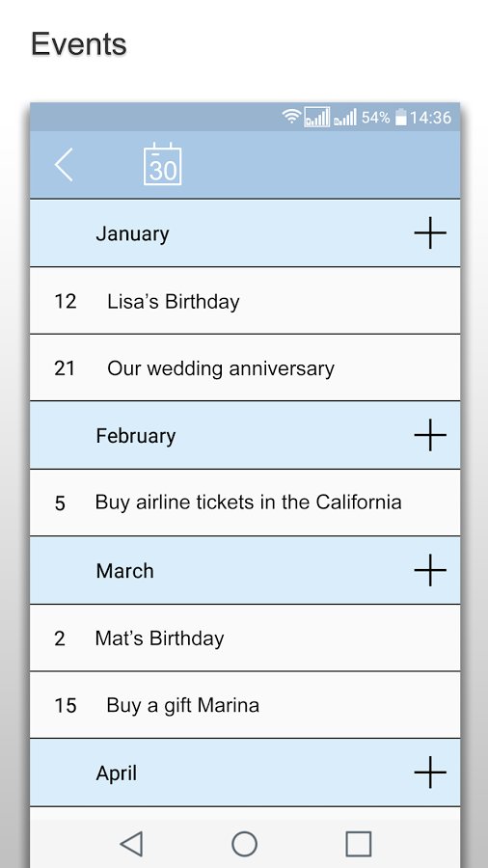Open Lisa's Birthday event

click(x=245, y=301)
